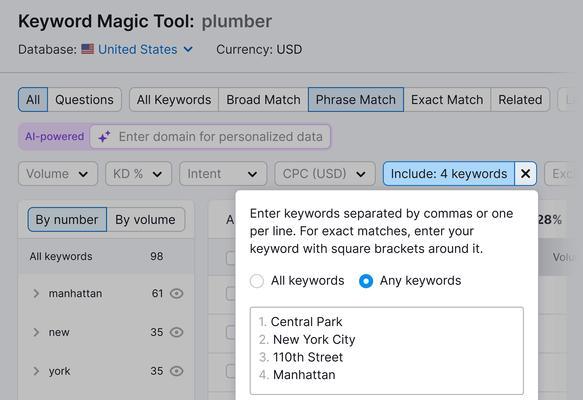Image resolution: width=583 pixels, height=400 pixels.
Task: Sort groups By volume
Action: 145,220
